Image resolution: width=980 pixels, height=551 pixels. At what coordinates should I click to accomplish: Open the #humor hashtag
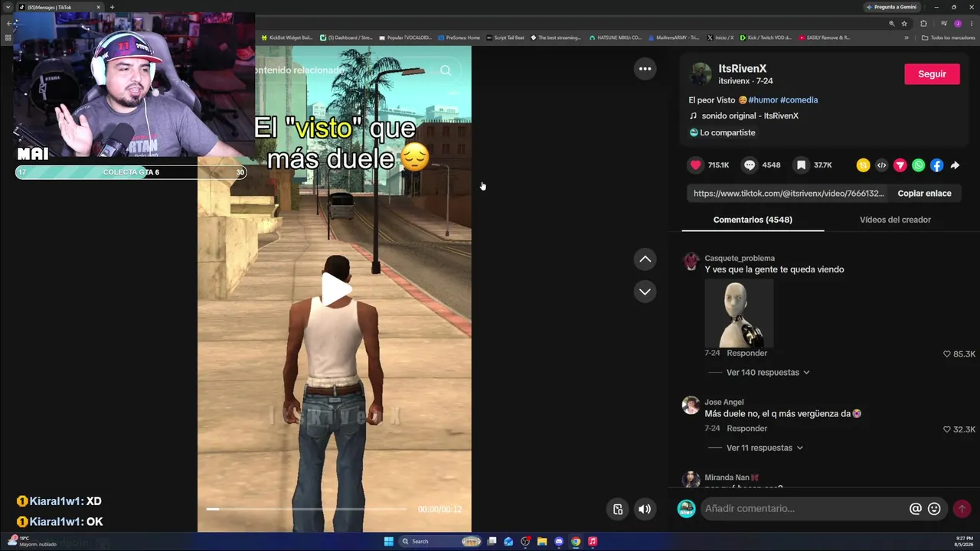click(x=763, y=100)
